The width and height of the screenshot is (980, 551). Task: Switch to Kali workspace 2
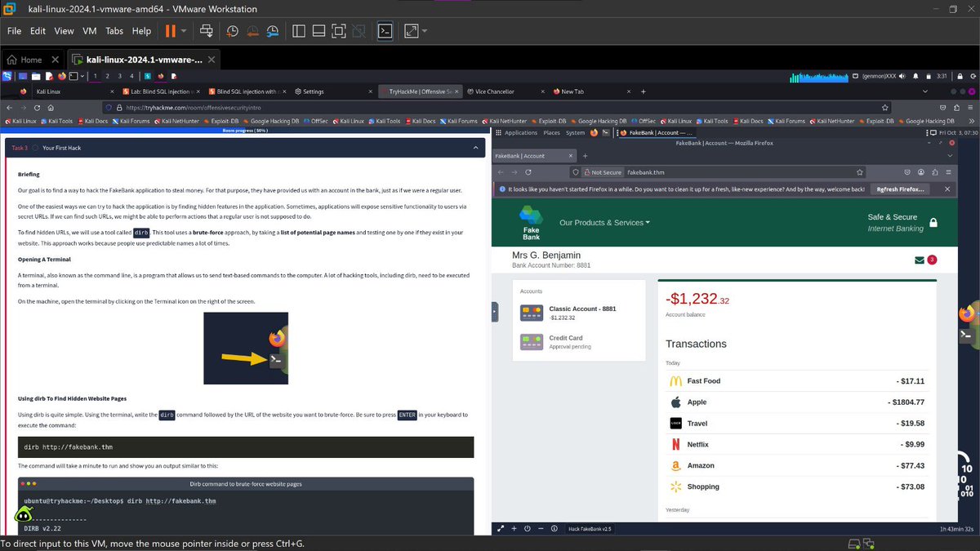click(108, 76)
